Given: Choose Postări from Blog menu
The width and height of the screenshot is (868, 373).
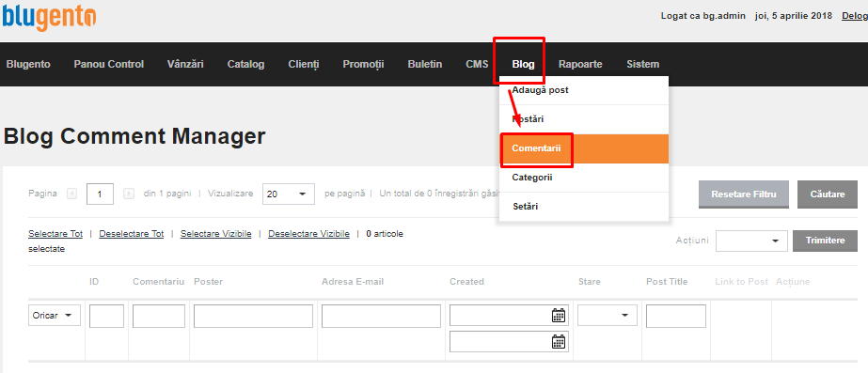Looking at the screenshot, I should click(x=584, y=119).
